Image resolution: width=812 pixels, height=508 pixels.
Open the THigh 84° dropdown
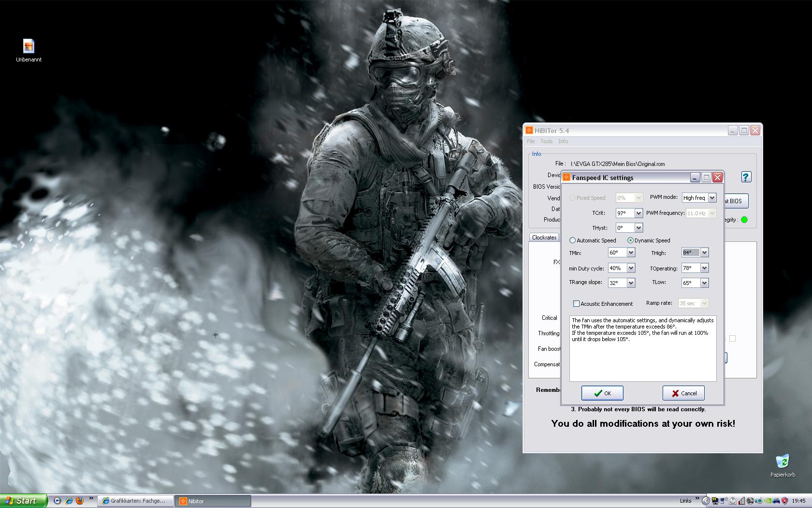(704, 253)
